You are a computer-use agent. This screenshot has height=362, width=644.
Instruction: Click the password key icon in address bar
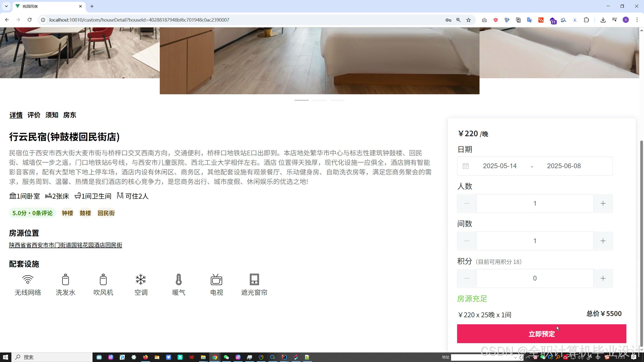(x=448, y=20)
